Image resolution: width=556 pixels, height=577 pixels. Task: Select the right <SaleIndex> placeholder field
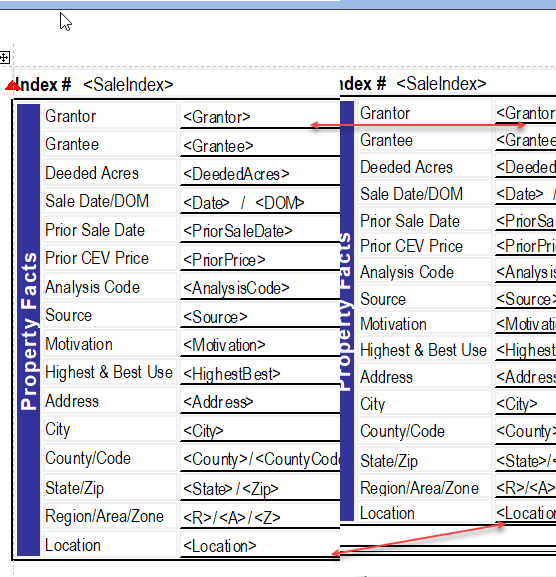[441, 84]
